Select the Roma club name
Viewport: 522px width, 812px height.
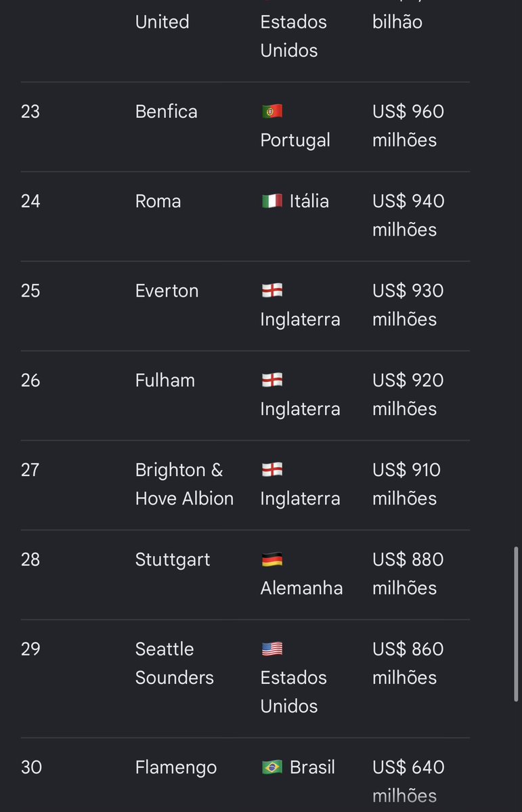(x=158, y=201)
